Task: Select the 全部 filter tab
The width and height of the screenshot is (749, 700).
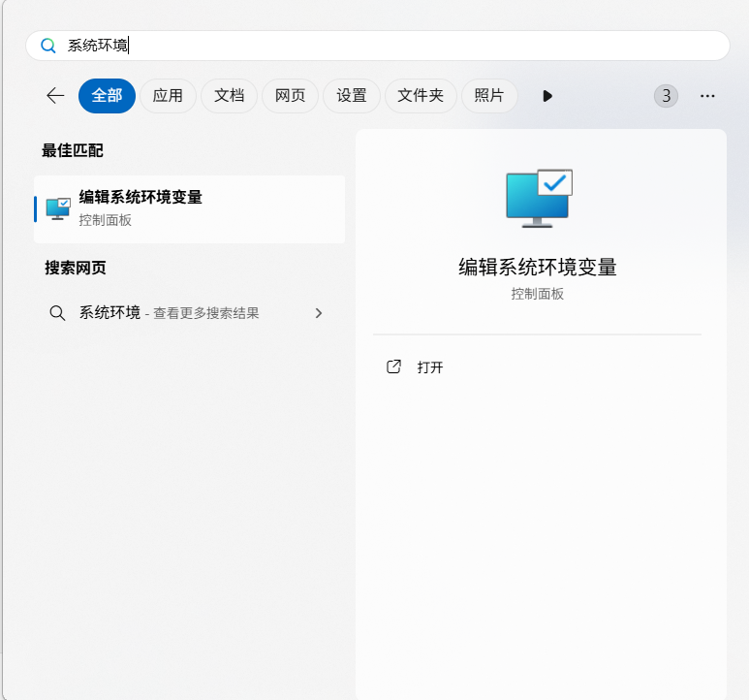Action: [x=107, y=96]
